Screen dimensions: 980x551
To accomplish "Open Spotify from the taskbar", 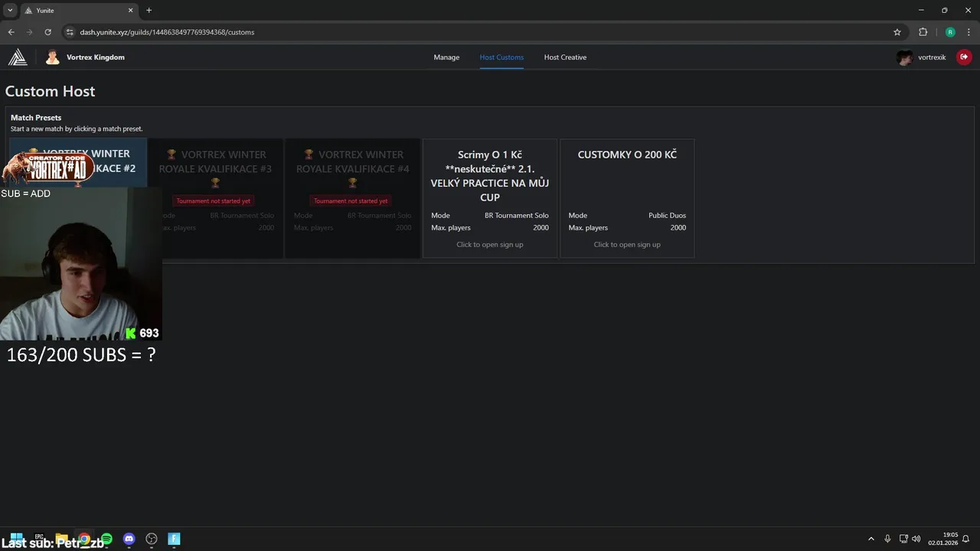I will (x=106, y=539).
